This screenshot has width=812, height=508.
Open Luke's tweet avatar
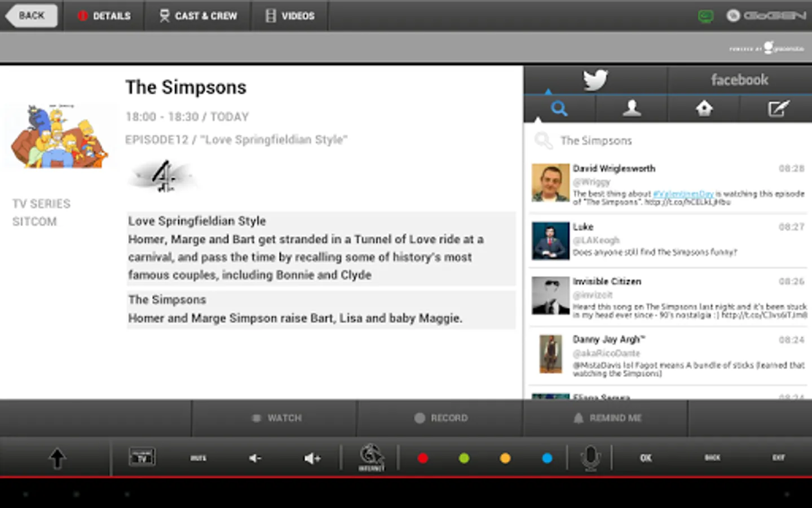tap(550, 240)
